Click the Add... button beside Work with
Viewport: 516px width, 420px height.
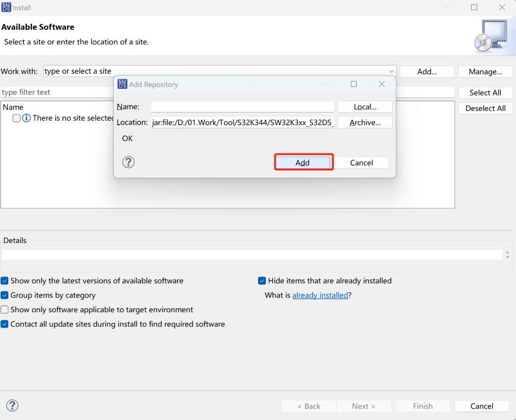(427, 71)
